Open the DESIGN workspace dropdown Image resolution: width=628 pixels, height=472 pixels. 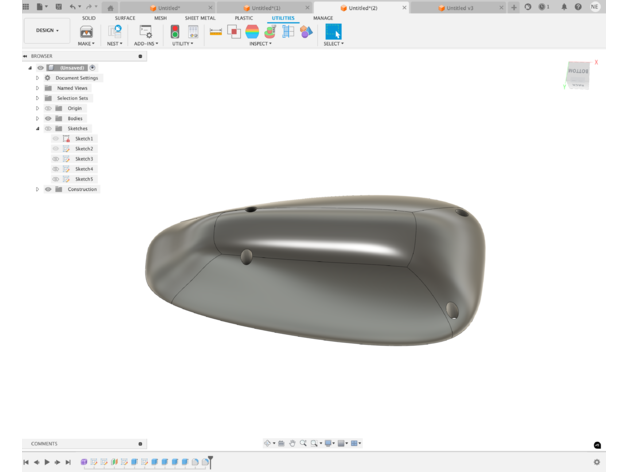click(47, 31)
